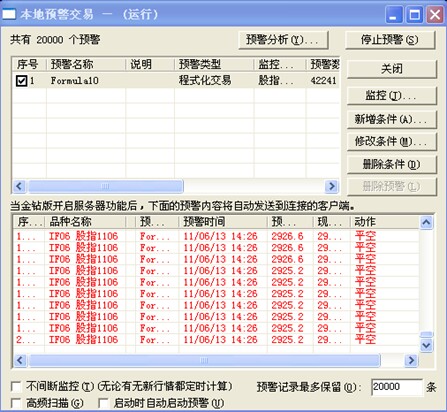Click down arrow of alert log scrollbar
447x412 pixels.
(x=427, y=345)
